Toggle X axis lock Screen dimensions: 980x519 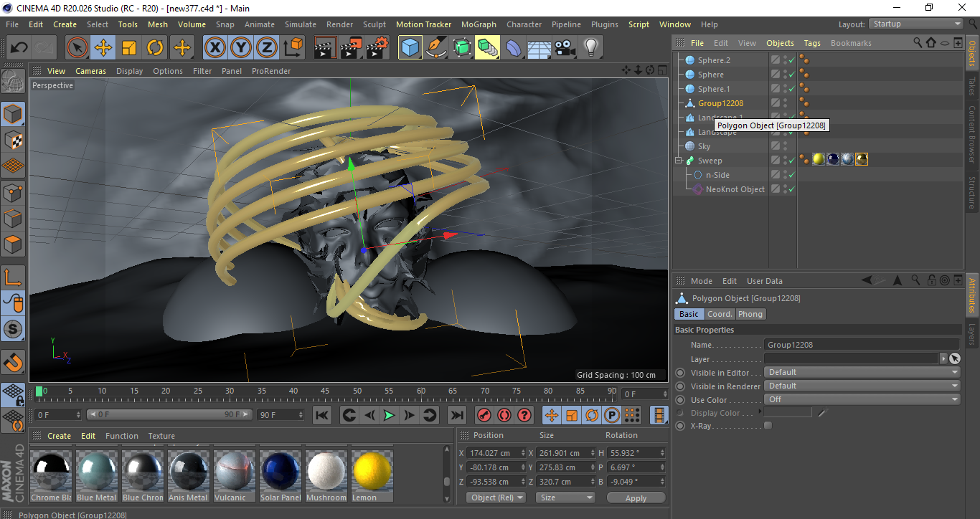(215, 48)
